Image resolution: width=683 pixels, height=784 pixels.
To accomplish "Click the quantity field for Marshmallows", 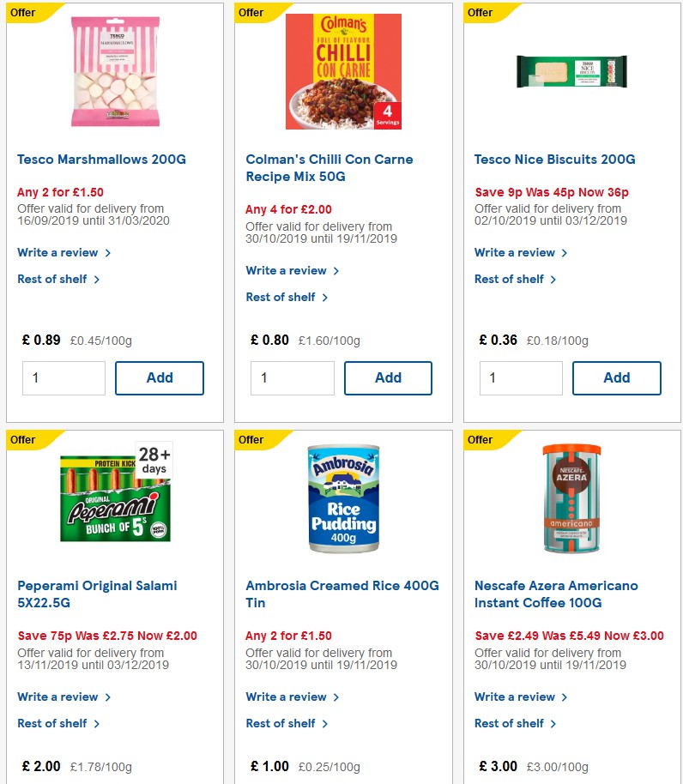I will (63, 377).
